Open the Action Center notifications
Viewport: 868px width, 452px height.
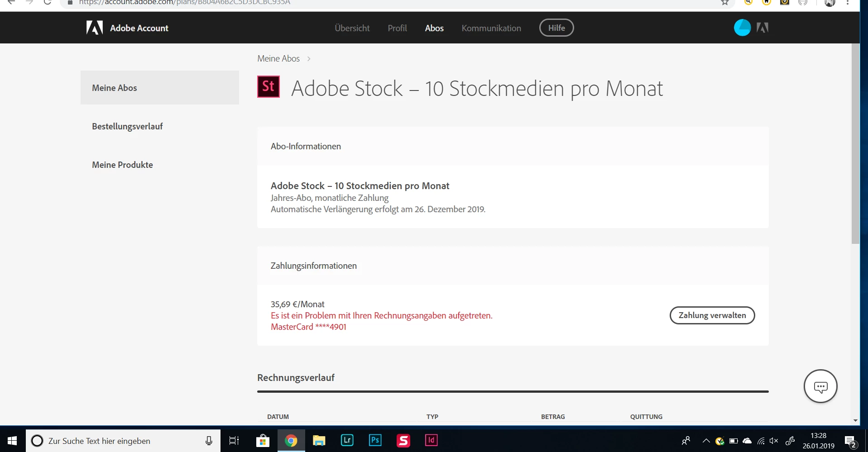point(850,441)
